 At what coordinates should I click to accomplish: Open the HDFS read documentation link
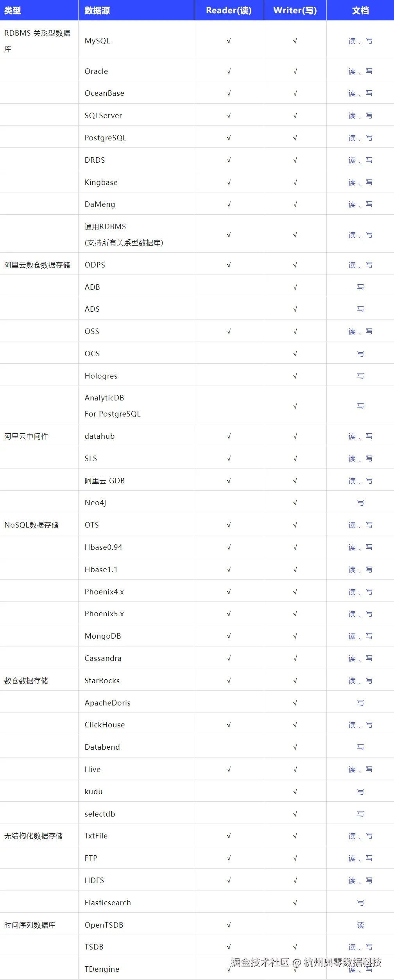[352, 881]
